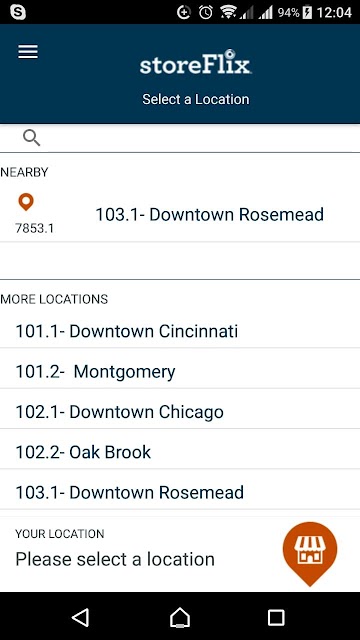
Task: Tap the orange store marker icon
Action: tap(310, 554)
